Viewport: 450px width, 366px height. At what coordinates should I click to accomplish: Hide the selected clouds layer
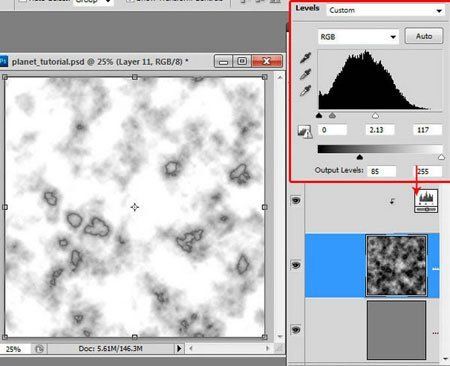(296, 265)
